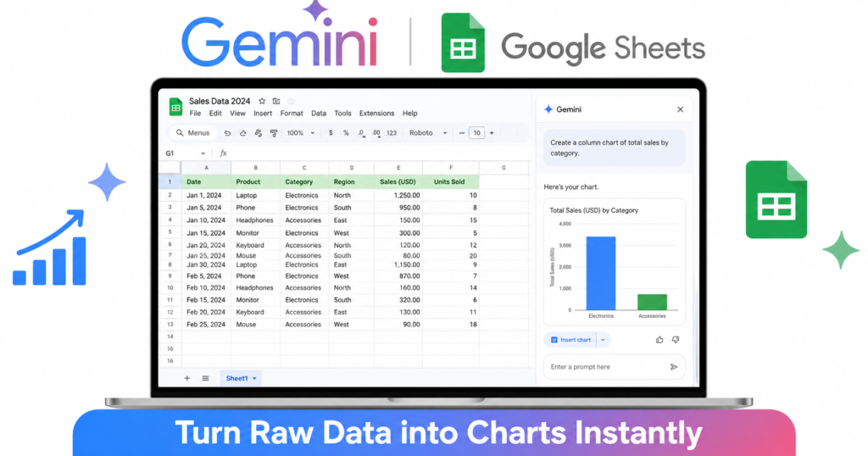Click the blue Electronics bar in the chart
The width and height of the screenshot is (868, 456).
601,274
